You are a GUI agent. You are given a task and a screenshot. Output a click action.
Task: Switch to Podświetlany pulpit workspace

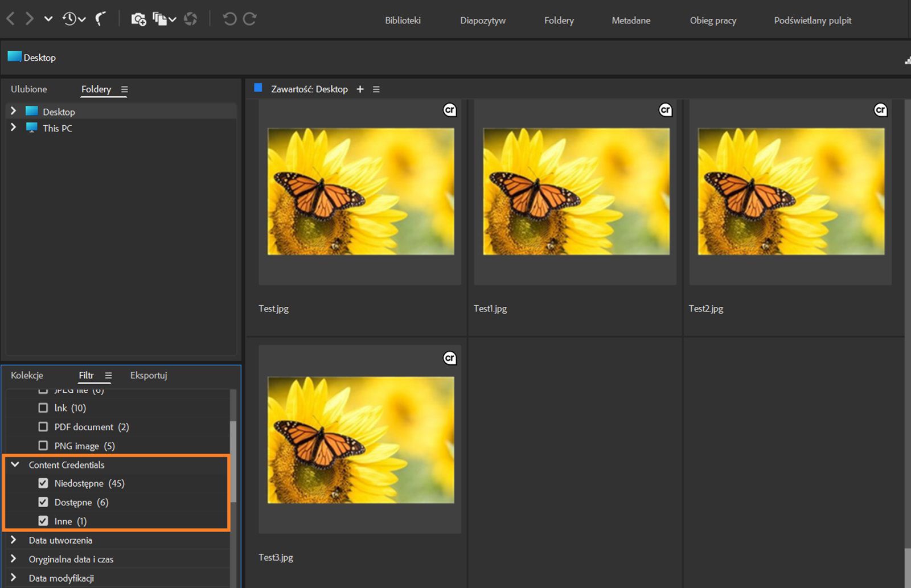(x=812, y=20)
